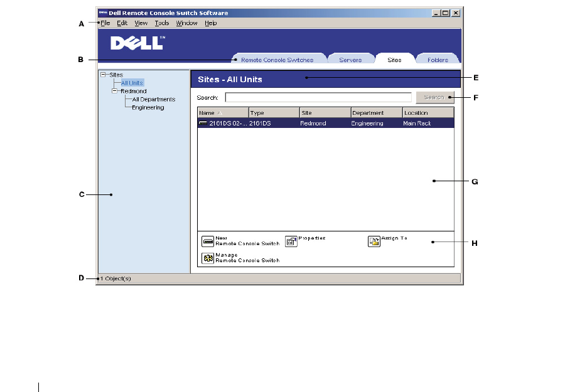Sort by the Location column header
The height and width of the screenshot is (392, 565).
428,113
